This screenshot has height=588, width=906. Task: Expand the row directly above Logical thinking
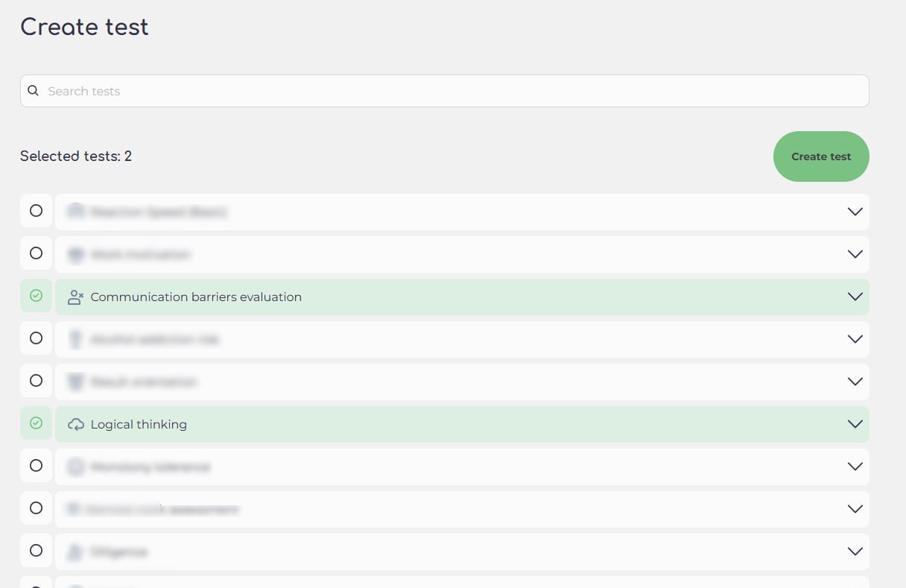[855, 382]
